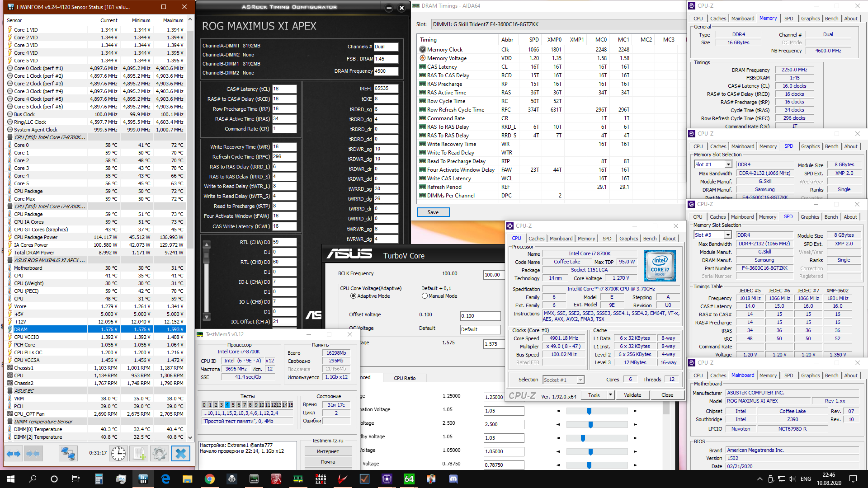This screenshot has width=868, height=488.
Task: Open the Slot #1 dropdown in CPU-Z SPD
Action: 728,164
